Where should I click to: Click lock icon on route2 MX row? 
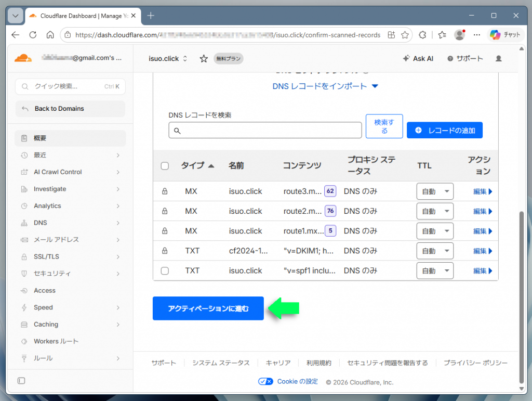[165, 211]
